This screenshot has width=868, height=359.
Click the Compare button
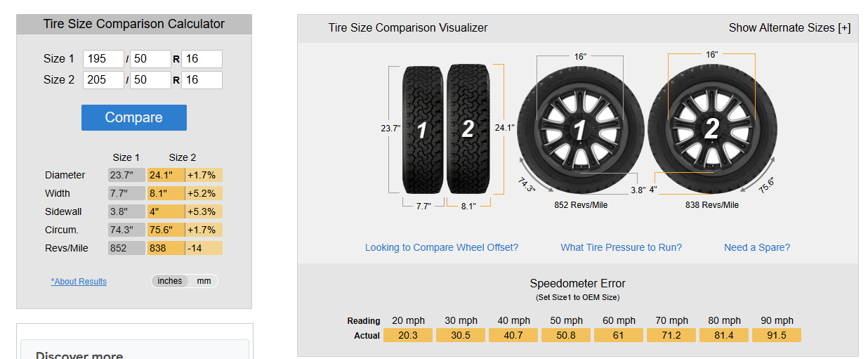(x=133, y=117)
